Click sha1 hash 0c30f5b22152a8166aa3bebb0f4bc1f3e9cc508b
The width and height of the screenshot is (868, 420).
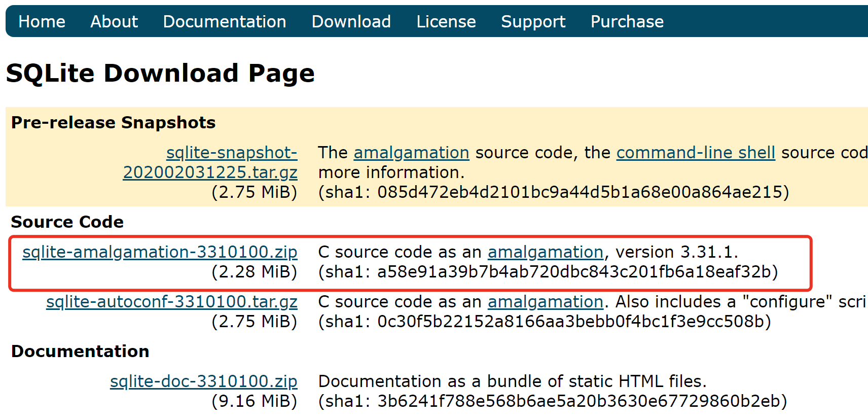570,322
